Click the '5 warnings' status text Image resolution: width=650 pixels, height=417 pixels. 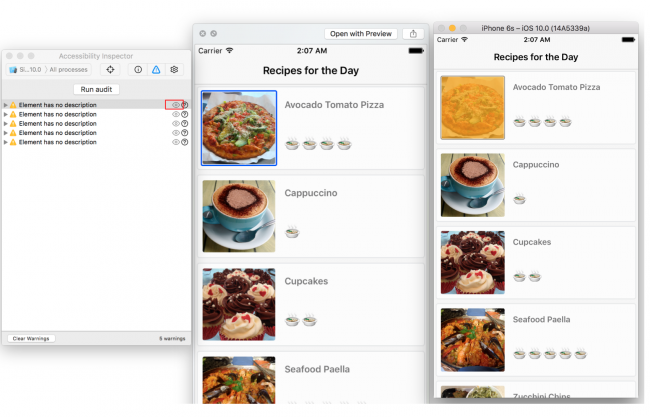coord(172,339)
